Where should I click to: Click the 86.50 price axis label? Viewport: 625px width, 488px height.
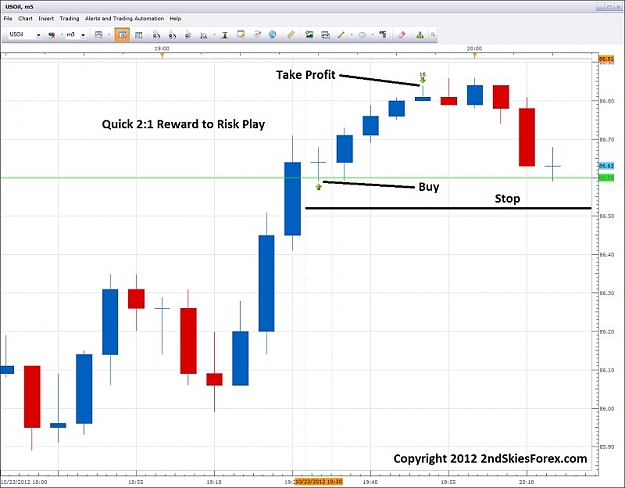pyautogui.click(x=606, y=216)
